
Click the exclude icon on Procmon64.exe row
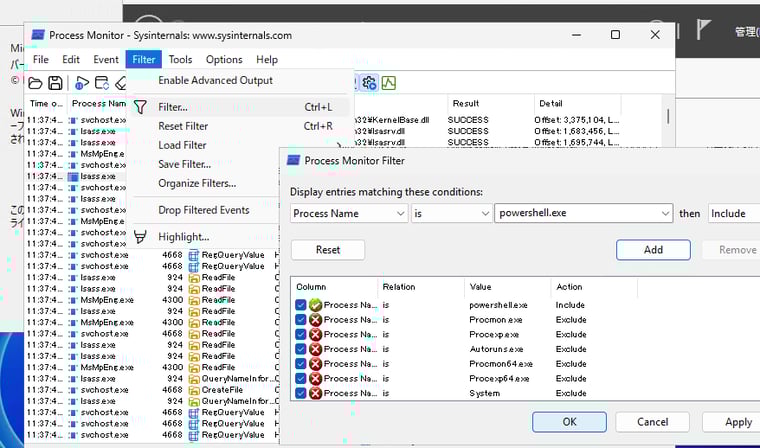[x=316, y=364]
